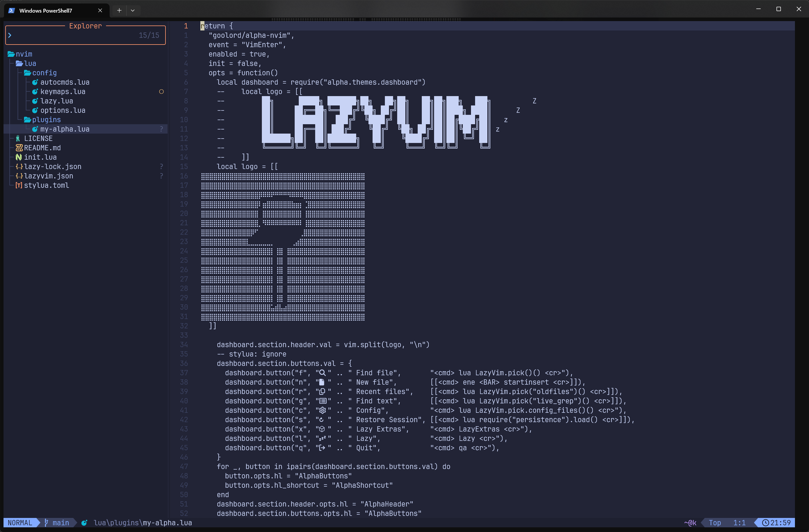Image resolution: width=809 pixels, height=532 pixels.
Task: Open README.md from Explorer
Action: 42,148
